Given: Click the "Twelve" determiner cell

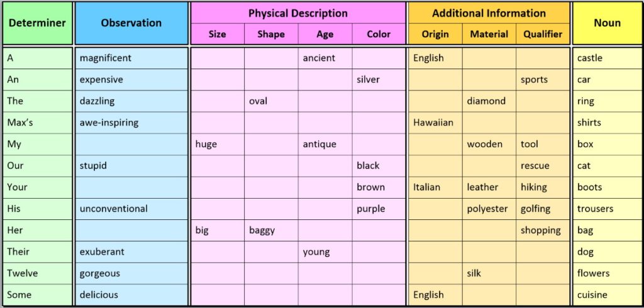Looking at the screenshot, I should pos(37,273).
